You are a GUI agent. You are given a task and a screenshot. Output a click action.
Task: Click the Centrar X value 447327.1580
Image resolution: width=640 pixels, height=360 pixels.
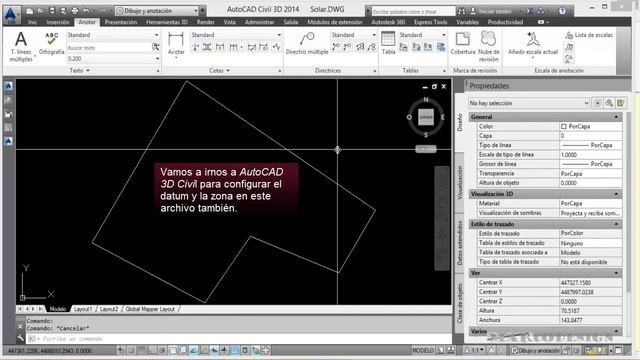tap(590, 282)
